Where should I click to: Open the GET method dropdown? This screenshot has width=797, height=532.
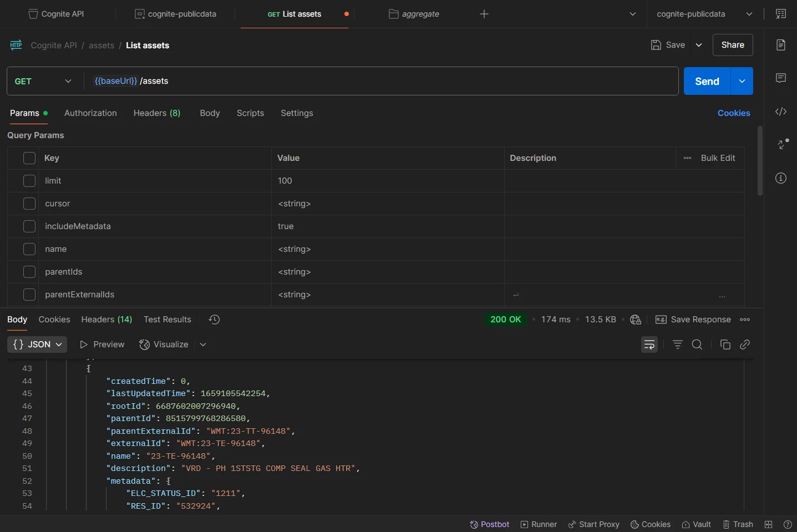44,81
